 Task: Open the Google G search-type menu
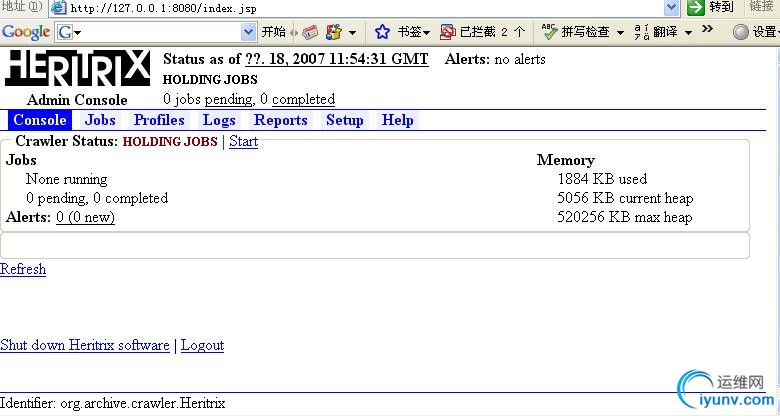click(69, 33)
